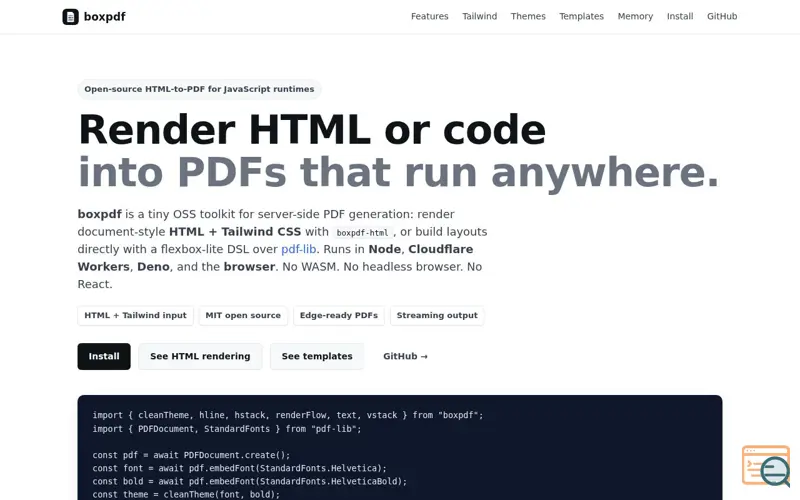Click the into PDFs that run anywhere heading
The height and width of the screenshot is (500, 800).
click(398, 172)
